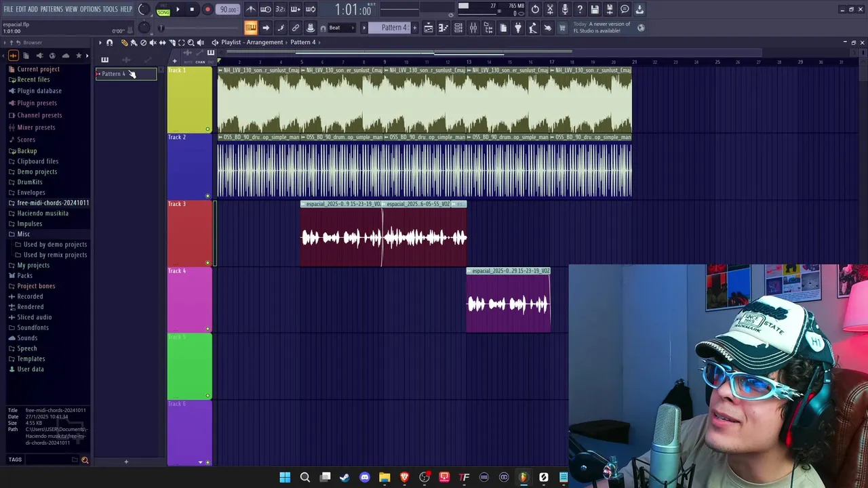Viewport: 868px width, 488px height.
Task: Select the paint brush tool in playlist
Action: [x=134, y=43]
